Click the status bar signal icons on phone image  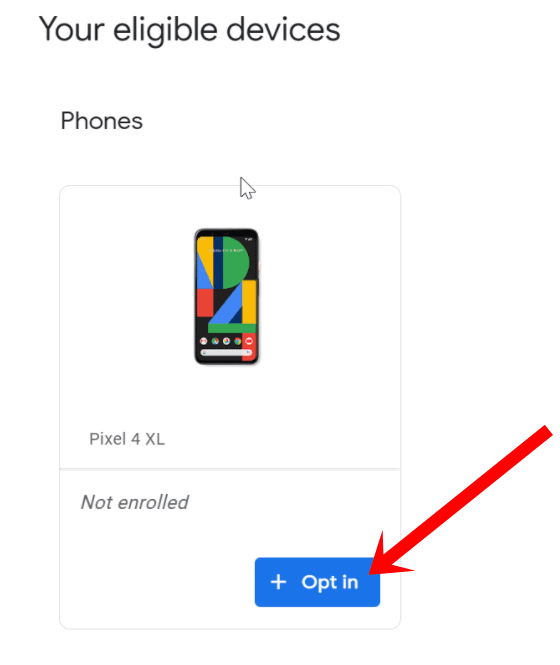(x=249, y=239)
